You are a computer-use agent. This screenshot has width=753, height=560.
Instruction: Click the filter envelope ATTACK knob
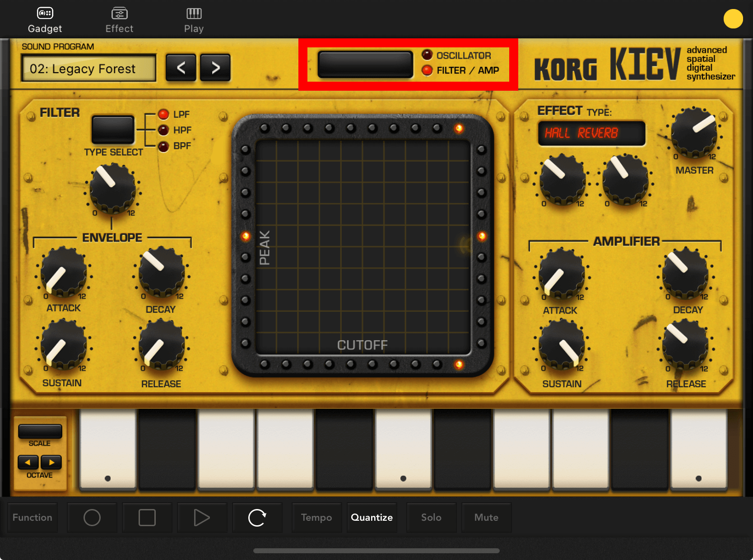pos(64,272)
